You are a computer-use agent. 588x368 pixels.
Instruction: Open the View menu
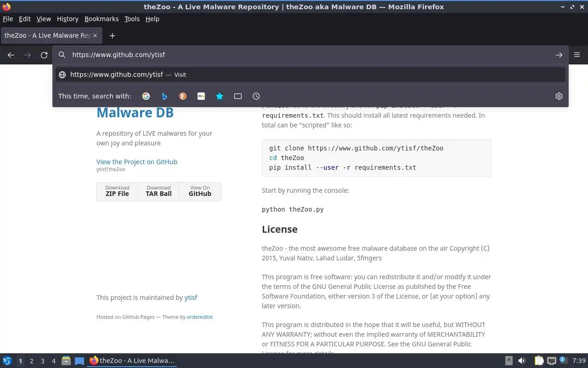[x=44, y=19]
